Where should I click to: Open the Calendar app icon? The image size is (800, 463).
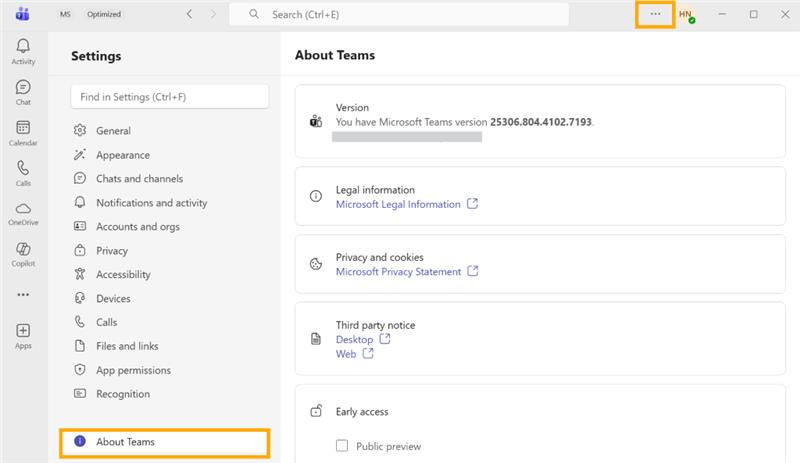23,132
